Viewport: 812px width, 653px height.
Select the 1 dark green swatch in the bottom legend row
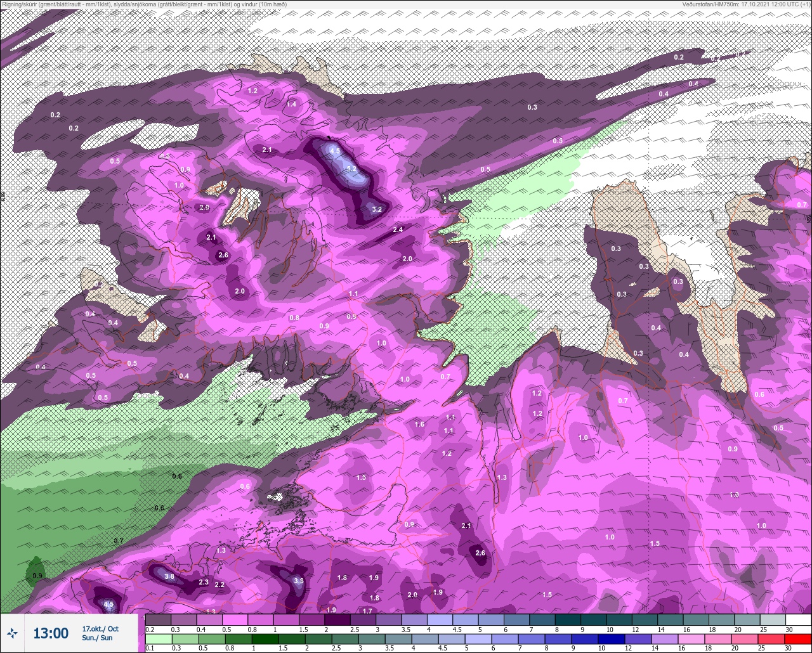pyautogui.click(x=265, y=638)
